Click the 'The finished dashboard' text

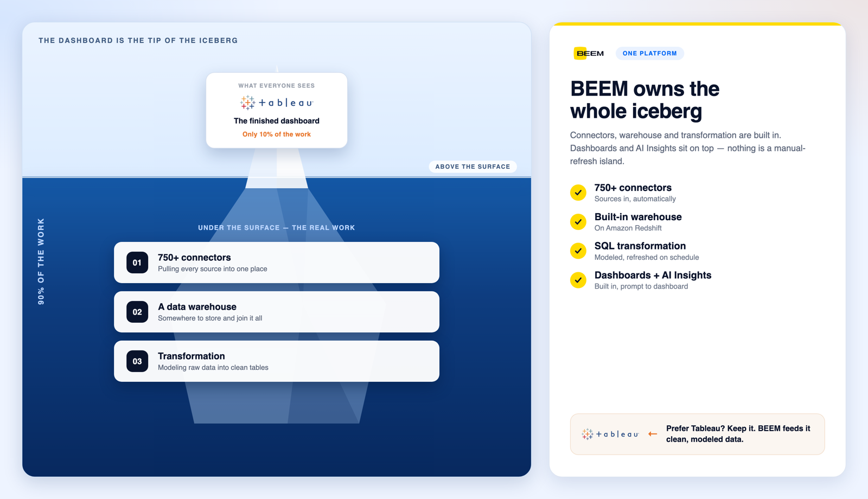pyautogui.click(x=277, y=121)
